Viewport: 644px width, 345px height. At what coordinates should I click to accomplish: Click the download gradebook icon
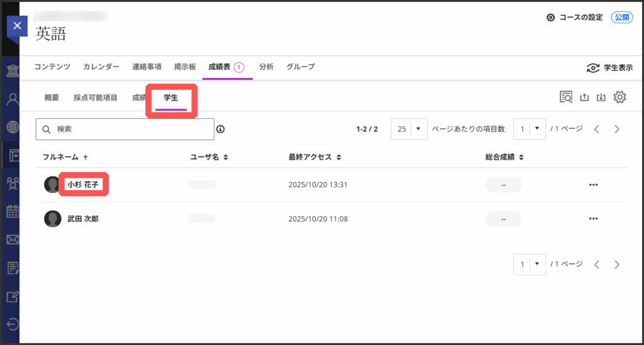601,97
